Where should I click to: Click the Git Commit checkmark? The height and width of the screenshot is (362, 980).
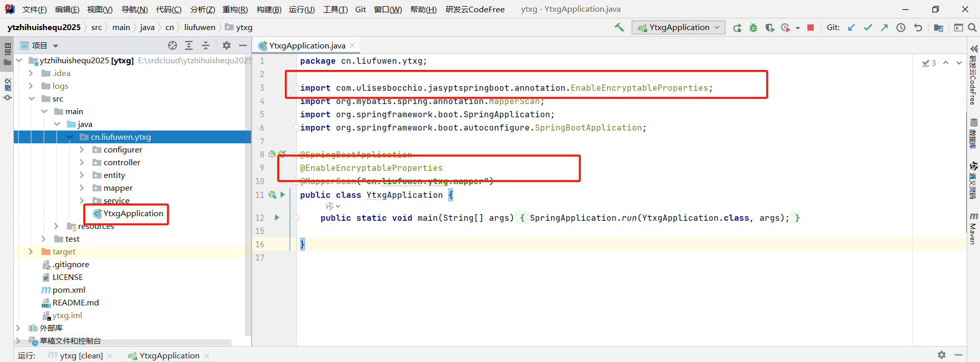868,28
